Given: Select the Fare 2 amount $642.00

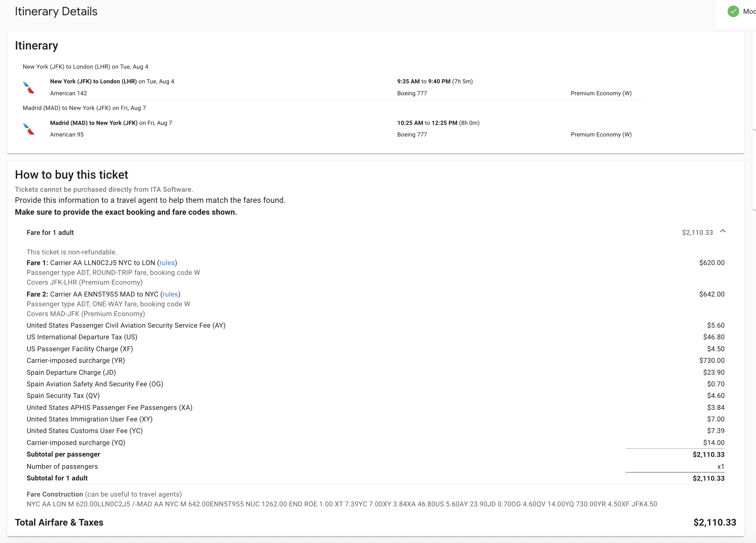Looking at the screenshot, I should (712, 294).
